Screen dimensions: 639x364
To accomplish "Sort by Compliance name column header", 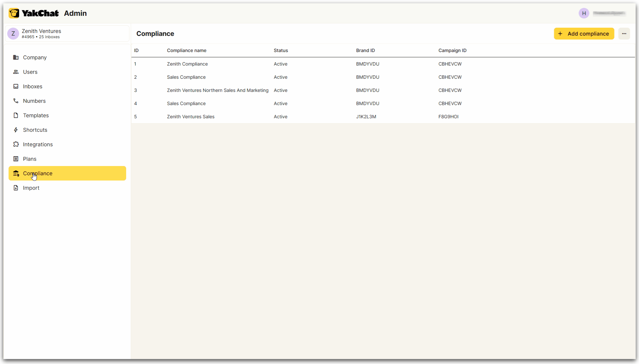I will click(x=186, y=50).
